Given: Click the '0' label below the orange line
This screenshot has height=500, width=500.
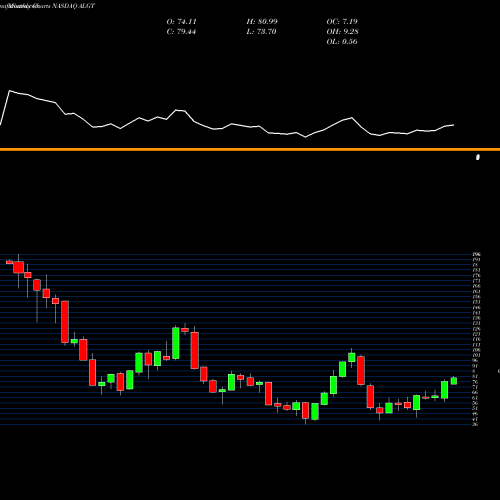Looking at the screenshot, I should coord(478,157).
